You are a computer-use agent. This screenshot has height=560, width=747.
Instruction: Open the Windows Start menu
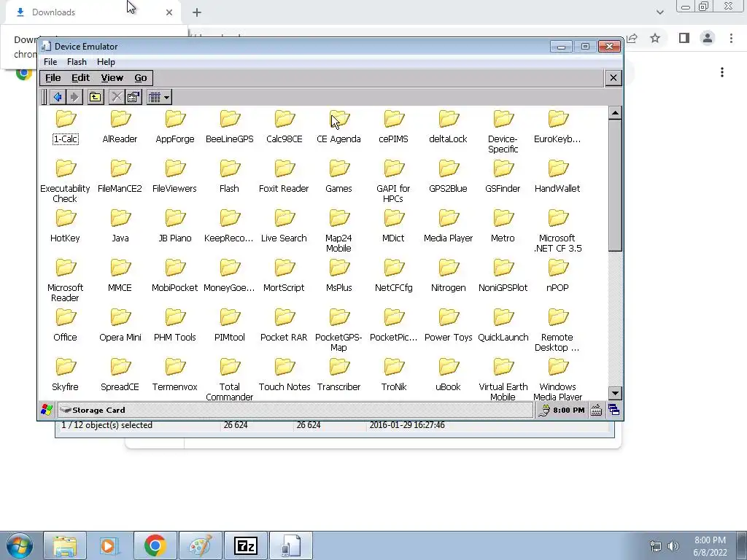pyautogui.click(x=20, y=545)
